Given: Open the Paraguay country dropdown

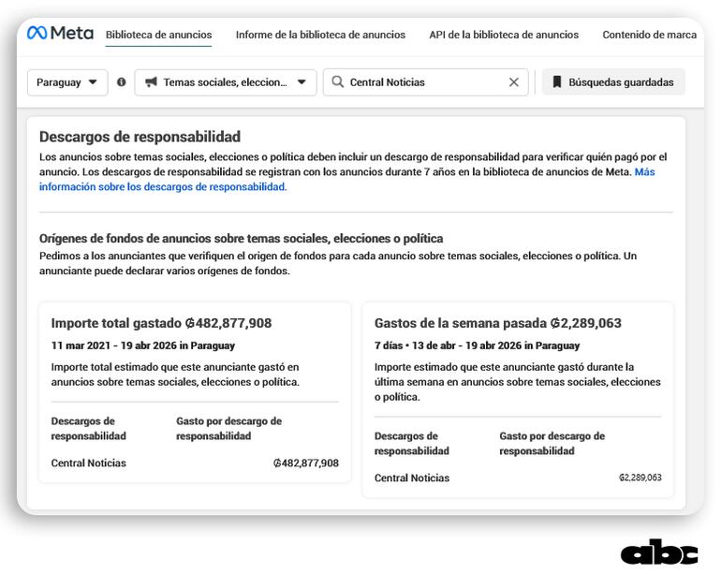Looking at the screenshot, I should [67, 82].
